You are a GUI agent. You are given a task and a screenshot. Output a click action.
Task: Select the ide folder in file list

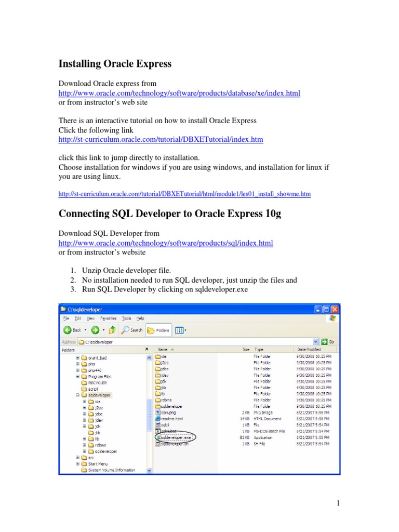tap(161, 356)
